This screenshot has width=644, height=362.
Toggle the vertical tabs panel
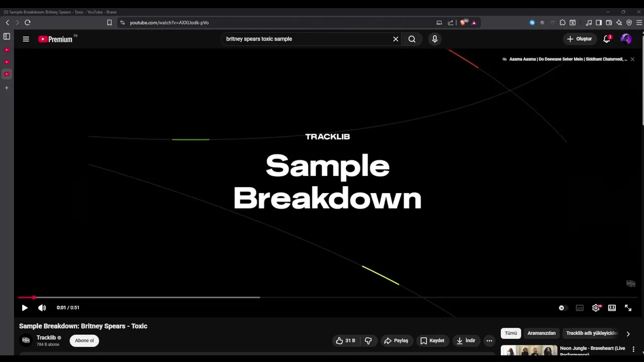(x=7, y=36)
